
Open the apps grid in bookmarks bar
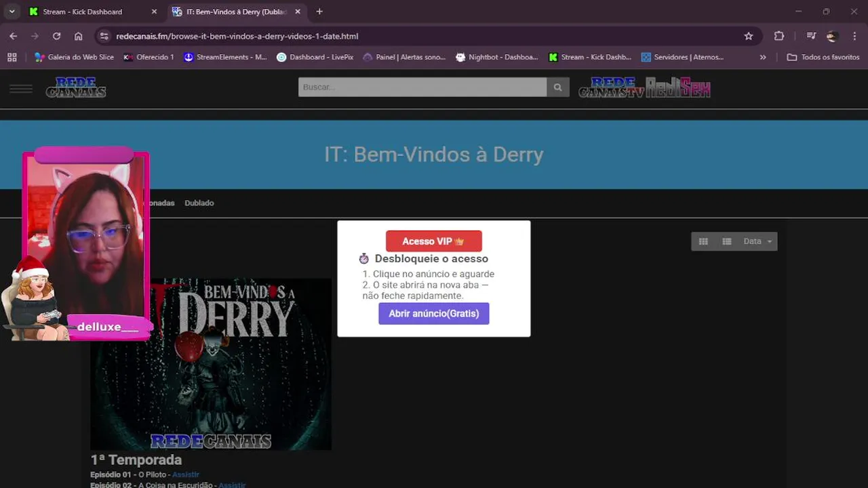[12, 58]
